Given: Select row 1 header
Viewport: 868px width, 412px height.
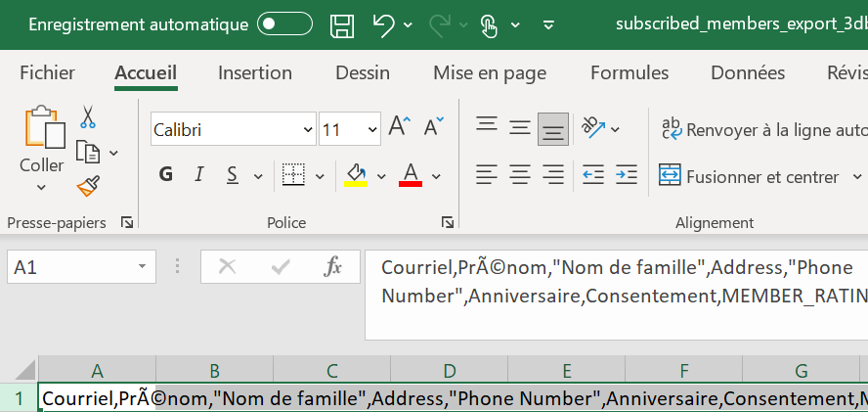Looking at the screenshot, I should pos(20,398).
